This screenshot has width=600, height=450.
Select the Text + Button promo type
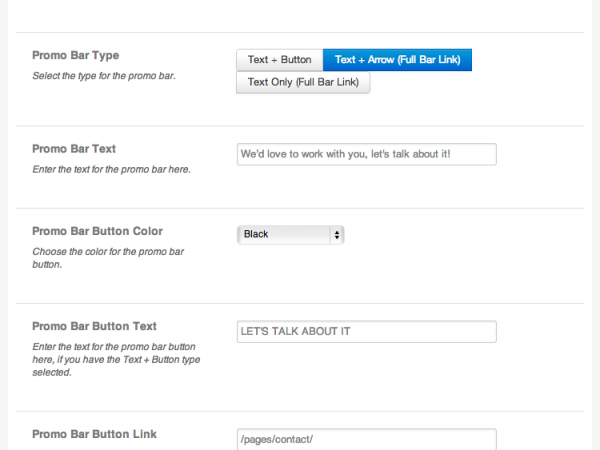pos(280,60)
